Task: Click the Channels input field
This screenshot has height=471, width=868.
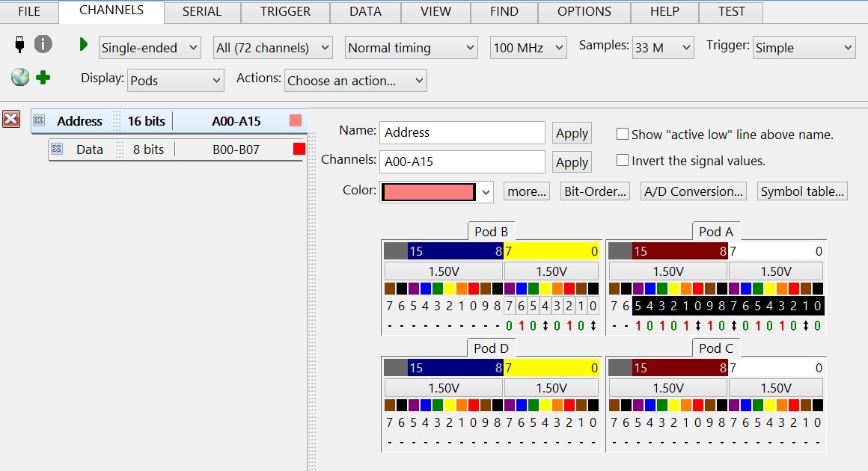Action: tap(462, 161)
